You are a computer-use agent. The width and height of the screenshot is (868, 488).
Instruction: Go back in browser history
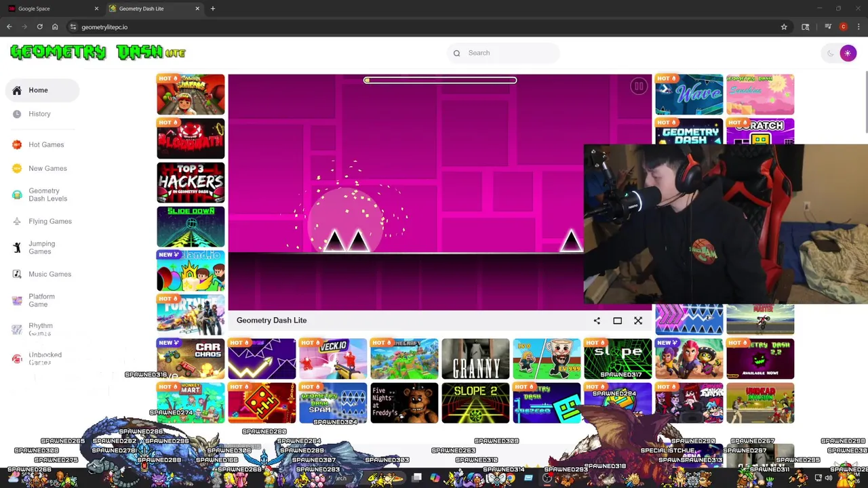pyautogui.click(x=9, y=27)
